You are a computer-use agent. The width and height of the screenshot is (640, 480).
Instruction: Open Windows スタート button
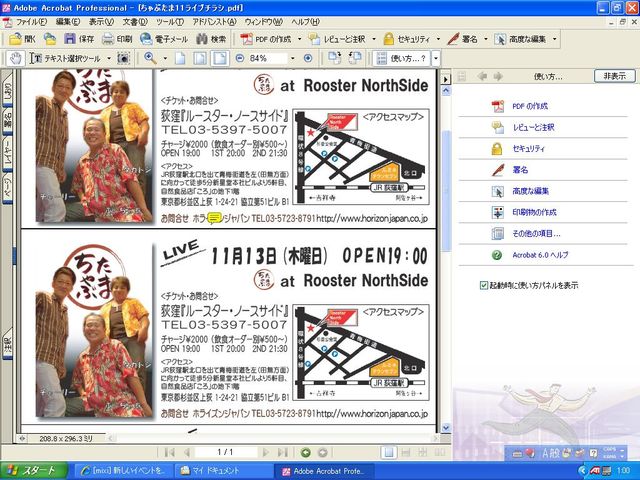pos(34,471)
